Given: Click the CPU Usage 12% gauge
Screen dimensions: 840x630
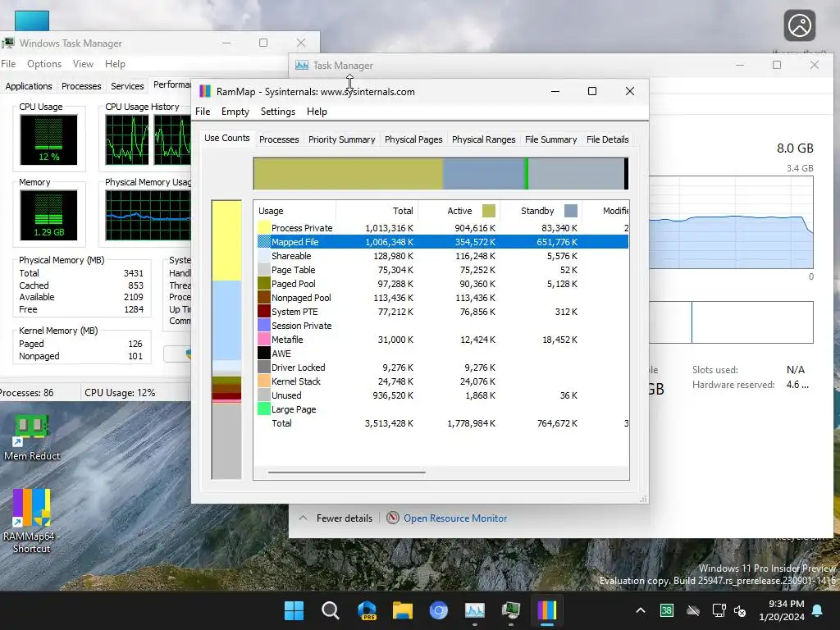Looking at the screenshot, I should click(48, 139).
